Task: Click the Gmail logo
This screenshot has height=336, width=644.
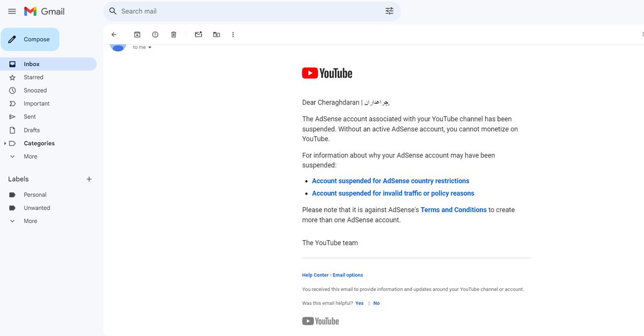Action: pyautogui.click(x=45, y=11)
